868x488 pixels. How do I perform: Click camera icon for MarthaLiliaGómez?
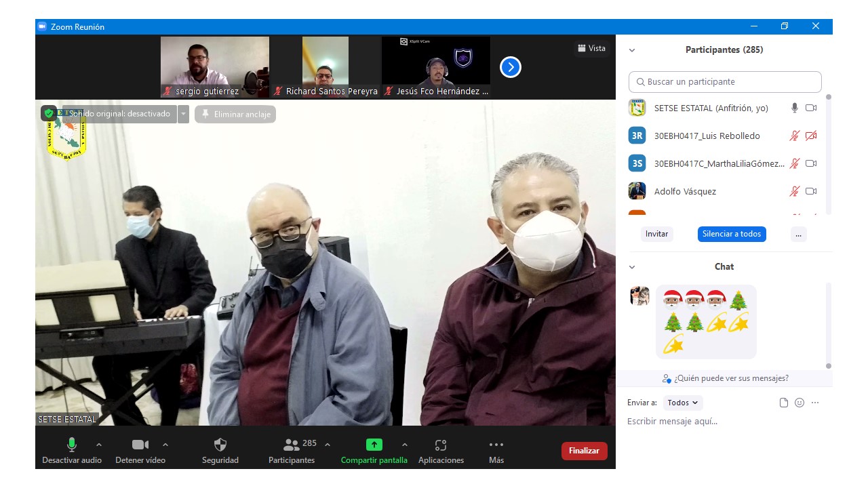[x=811, y=163]
